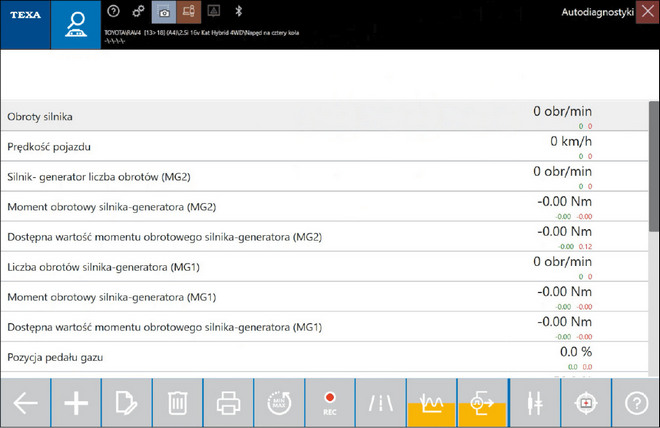Click the plus icon to add parameter
This screenshot has height=428, width=660.
point(76,403)
